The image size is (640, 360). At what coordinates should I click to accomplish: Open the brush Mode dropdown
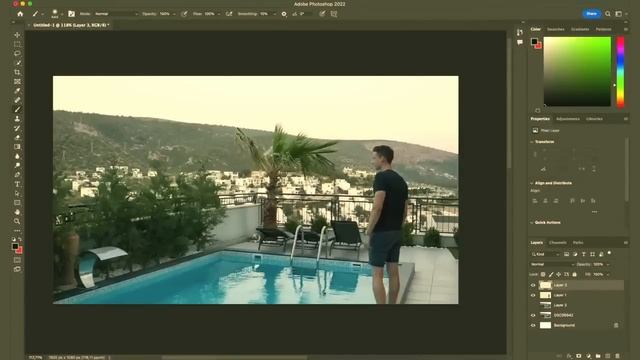pos(116,14)
